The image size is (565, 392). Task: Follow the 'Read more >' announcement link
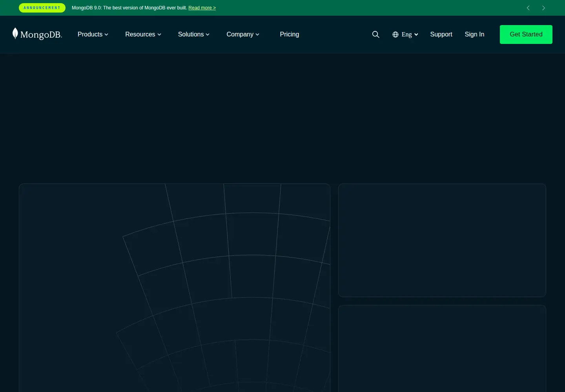[202, 8]
